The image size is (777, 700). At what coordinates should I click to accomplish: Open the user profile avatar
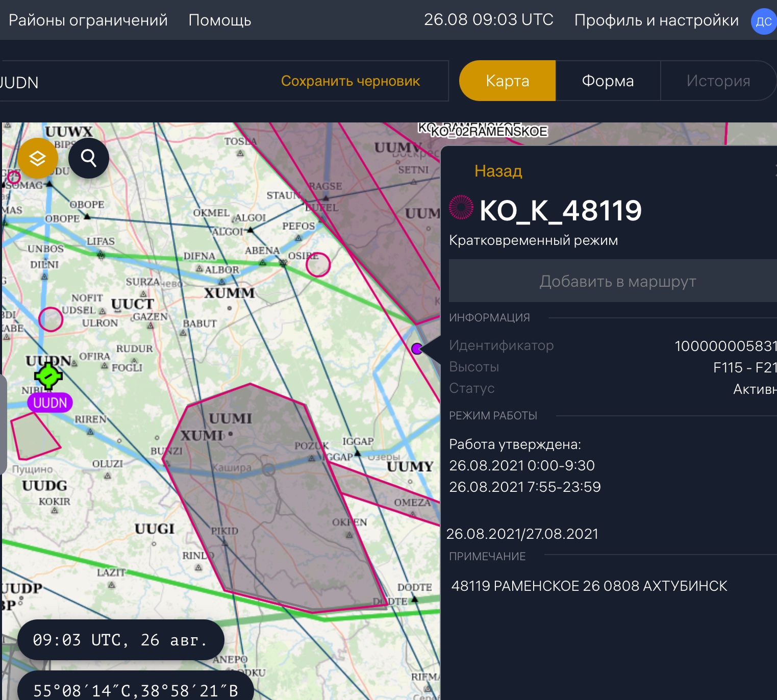[763, 21]
